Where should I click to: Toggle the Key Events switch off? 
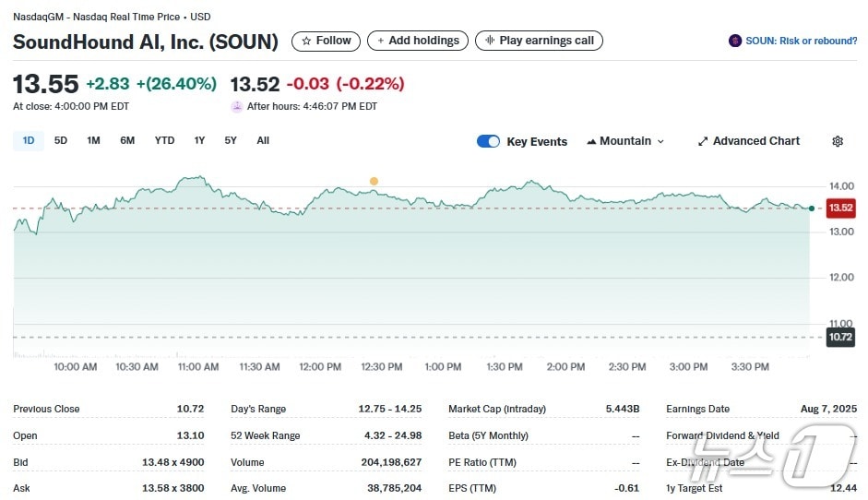pyautogui.click(x=488, y=141)
